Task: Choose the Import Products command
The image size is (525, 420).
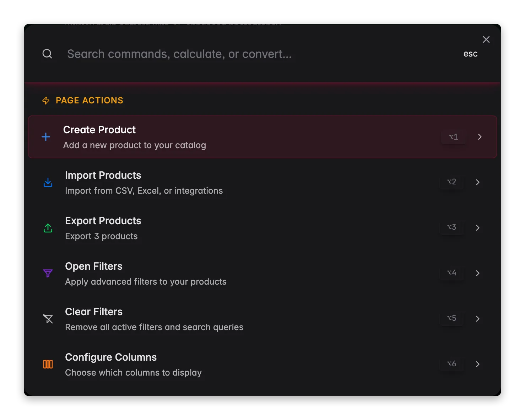Action: click(262, 182)
